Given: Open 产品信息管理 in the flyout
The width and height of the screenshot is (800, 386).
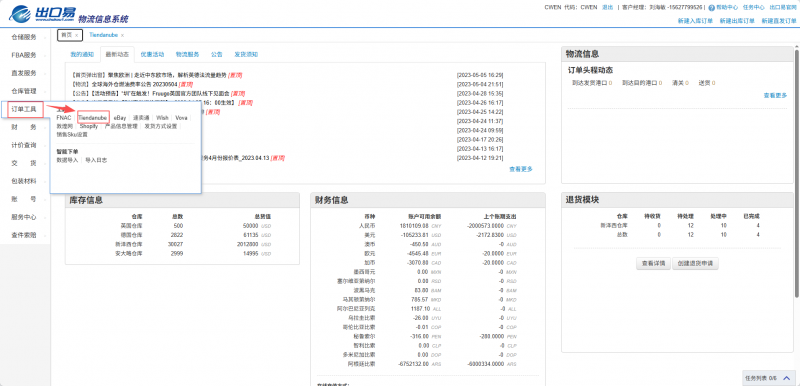Looking at the screenshot, I should pyautogui.click(x=121, y=126).
